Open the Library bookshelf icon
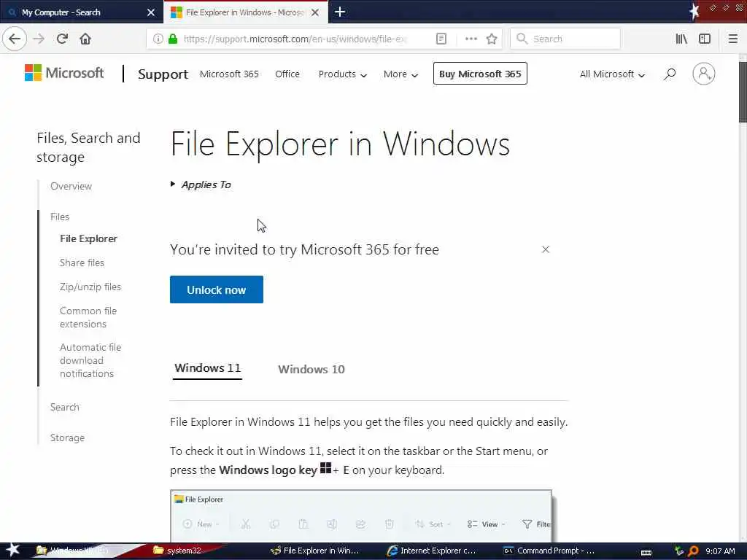Image resolution: width=747 pixels, height=560 pixels. 681,39
